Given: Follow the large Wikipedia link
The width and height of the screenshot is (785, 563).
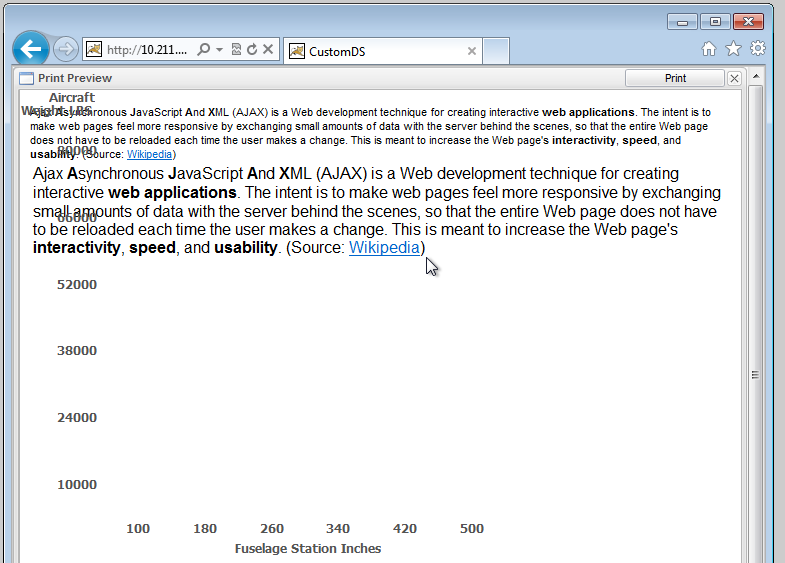Looking at the screenshot, I should tap(384, 248).
